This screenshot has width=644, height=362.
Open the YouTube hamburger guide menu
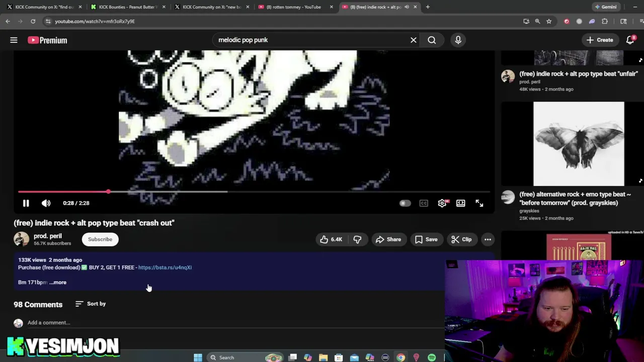pyautogui.click(x=14, y=40)
